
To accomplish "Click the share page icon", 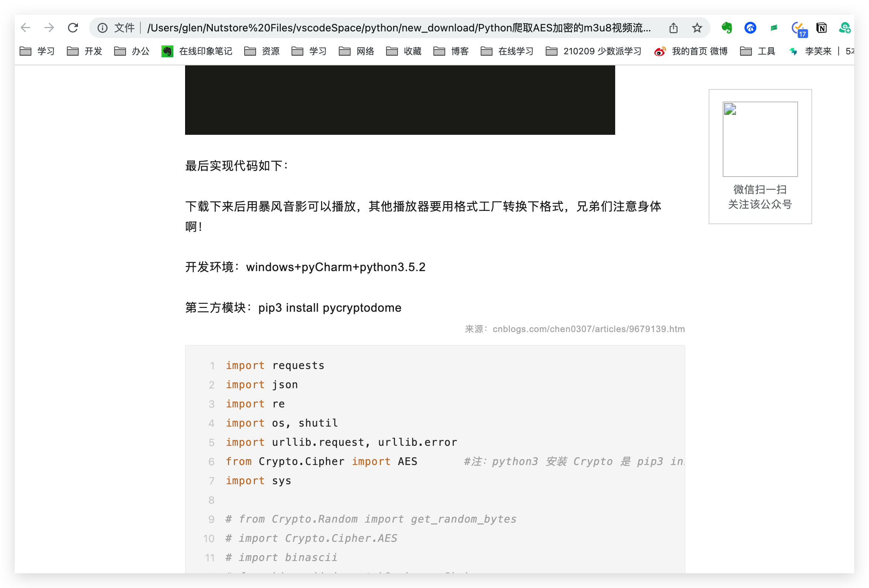I will click(x=674, y=28).
